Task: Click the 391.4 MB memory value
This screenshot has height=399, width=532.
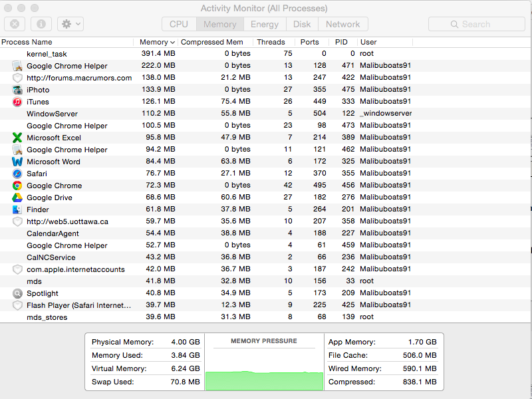Action: pos(158,54)
